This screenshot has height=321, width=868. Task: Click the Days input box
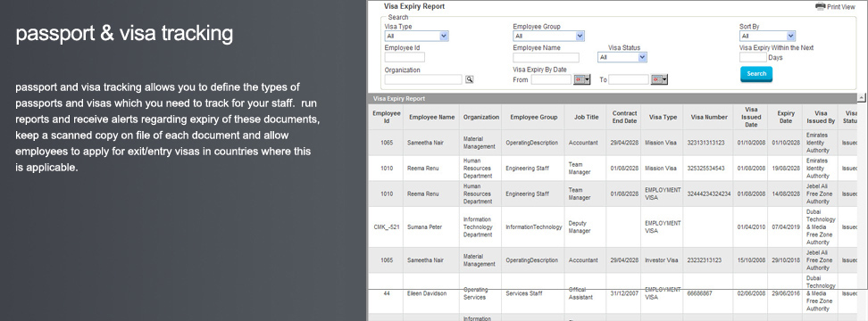753,57
